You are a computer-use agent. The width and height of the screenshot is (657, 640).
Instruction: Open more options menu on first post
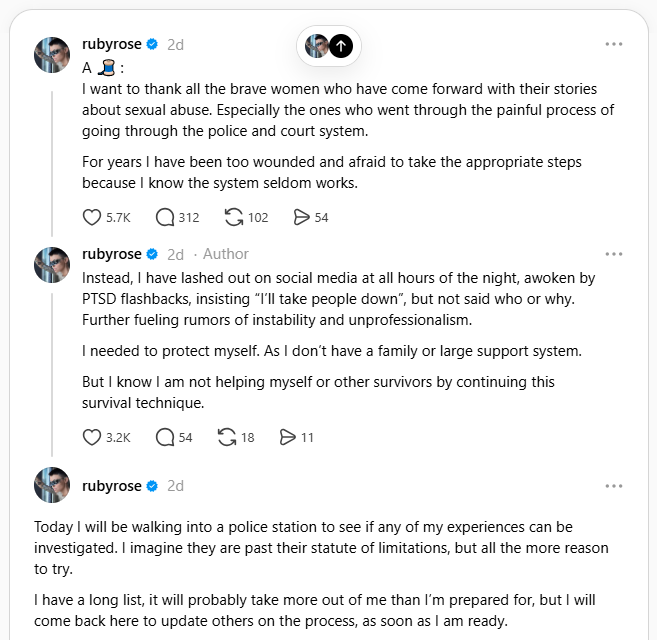click(614, 45)
